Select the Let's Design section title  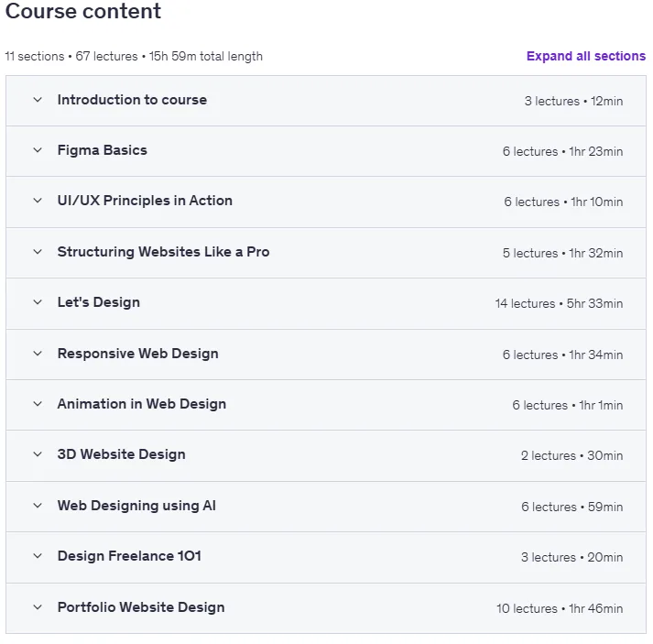pos(99,302)
